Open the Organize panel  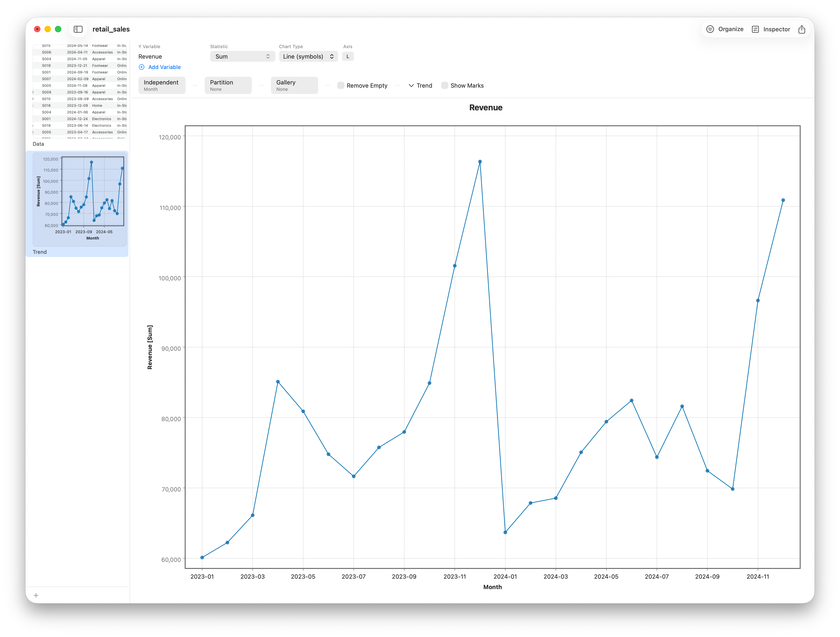click(725, 29)
